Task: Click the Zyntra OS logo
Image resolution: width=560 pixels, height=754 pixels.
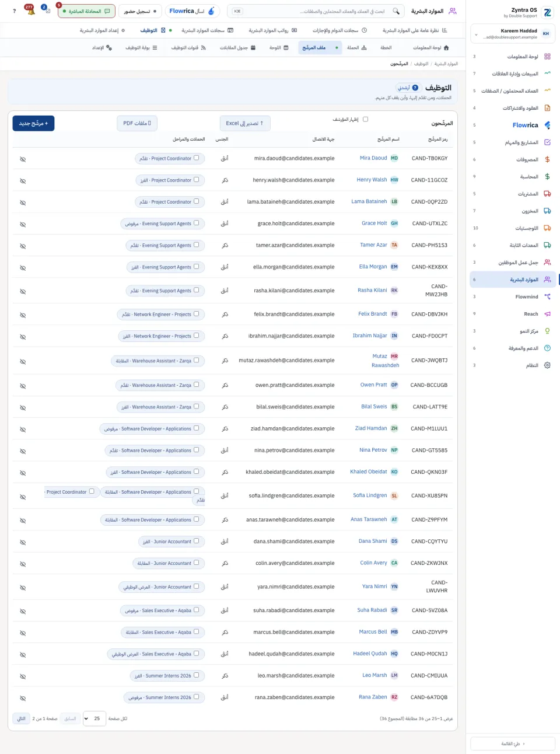Action: (x=547, y=12)
